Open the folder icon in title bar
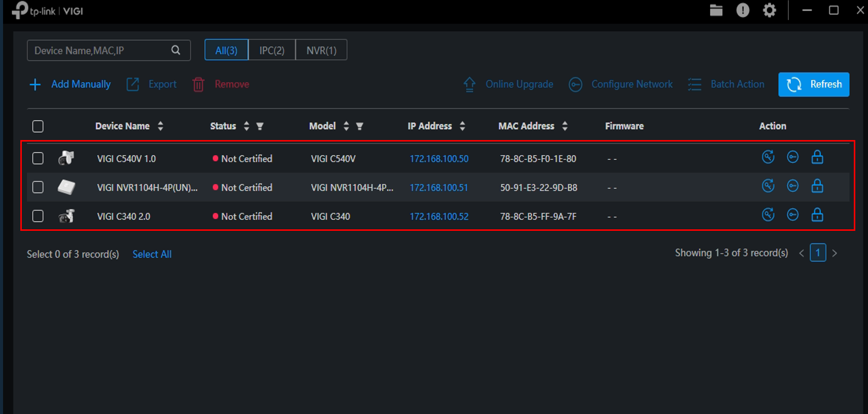 tap(716, 10)
